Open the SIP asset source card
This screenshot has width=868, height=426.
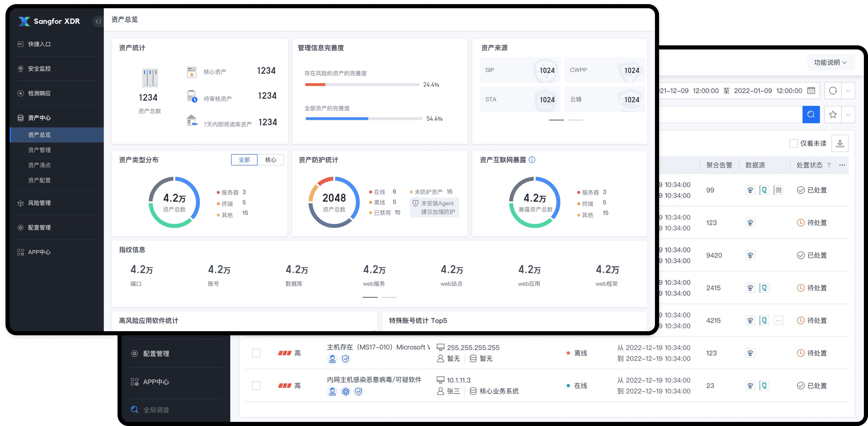(520, 70)
